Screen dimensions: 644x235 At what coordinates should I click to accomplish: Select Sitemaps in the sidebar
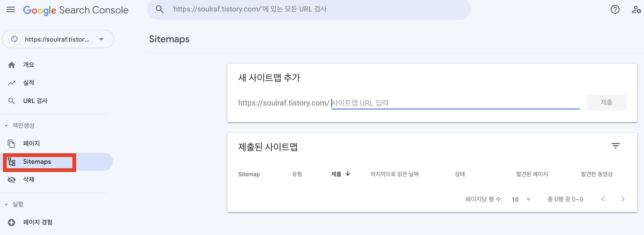tap(57, 162)
